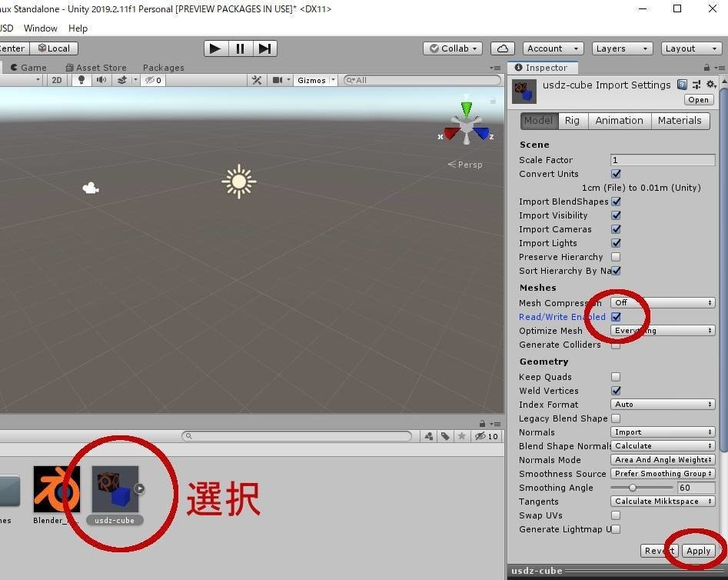Screen dimensions: 728x580
Task: Enable Swap UVs checkbox
Action: click(x=616, y=515)
